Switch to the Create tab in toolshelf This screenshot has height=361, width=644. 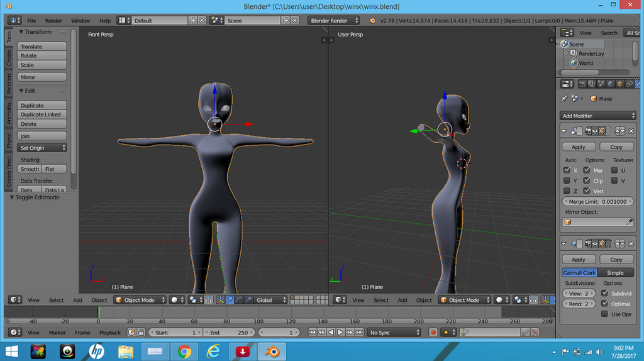[x=9, y=58]
